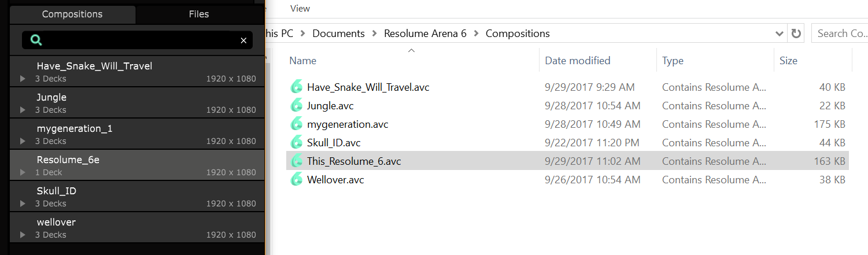Click the search magnifier icon in Compositions panel
Image resolution: width=868 pixels, height=255 pixels.
36,40
